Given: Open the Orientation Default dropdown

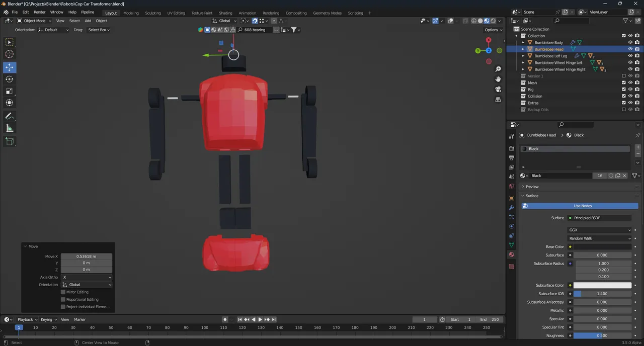Looking at the screenshot, I should pos(53,30).
